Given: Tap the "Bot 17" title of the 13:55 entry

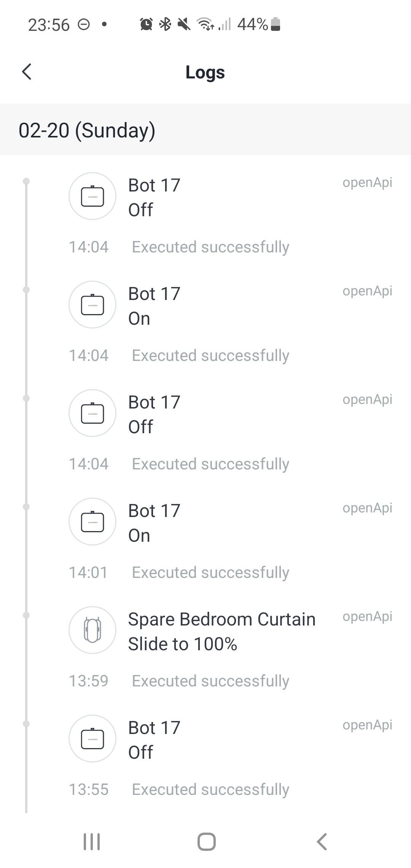Looking at the screenshot, I should 154,728.
